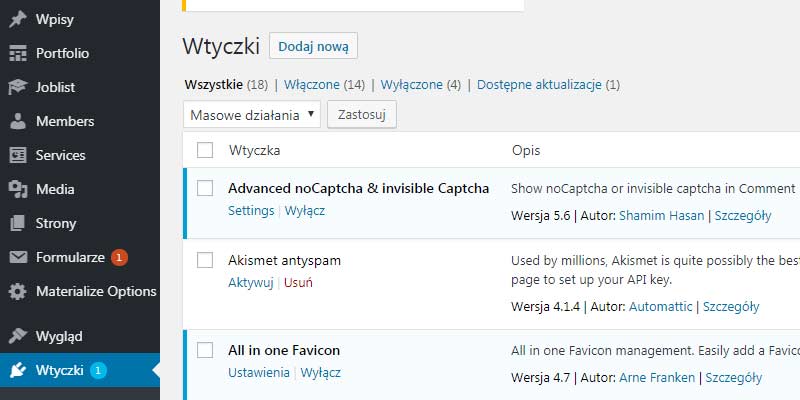Click the Wtyczki plug icon

tap(18, 370)
